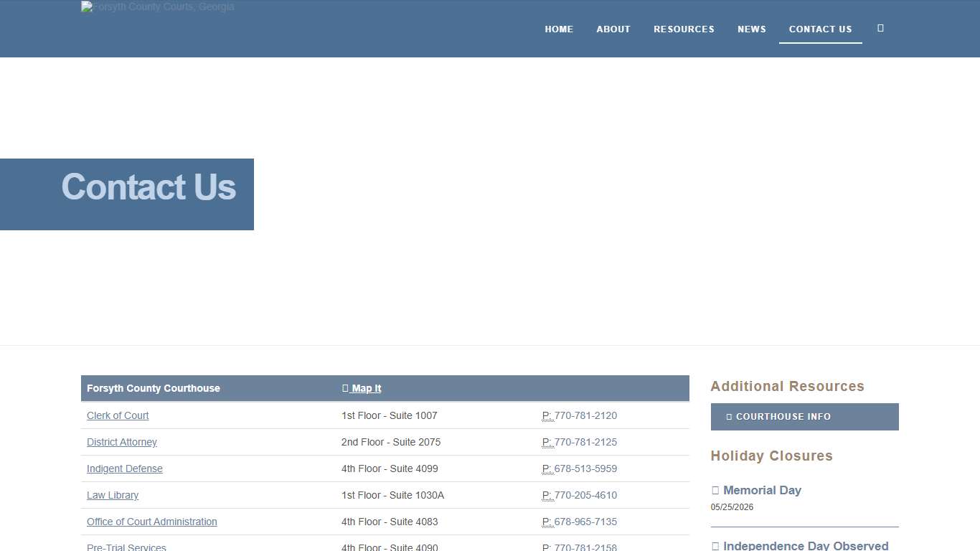The height and width of the screenshot is (551, 980).
Task: Select the highlighted CONTACT US menu item
Action: click(820, 29)
